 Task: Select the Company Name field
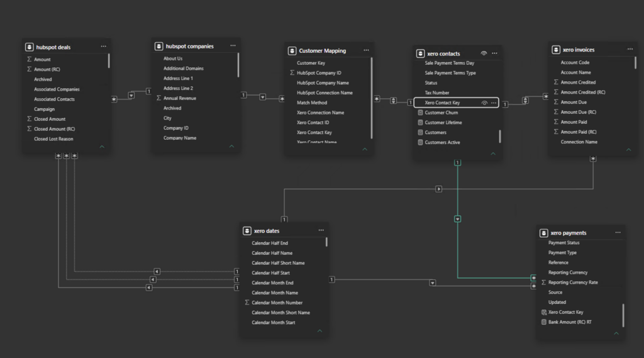coord(180,138)
